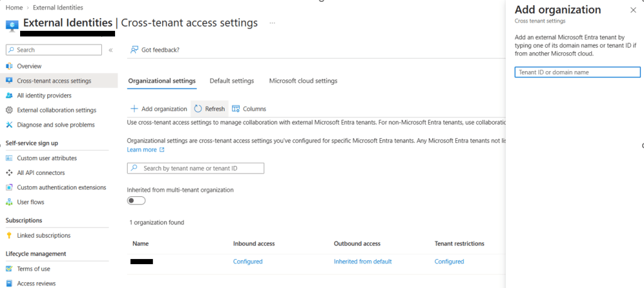Click the Cross-tenant access settings sidebar icon
Image resolution: width=644 pixels, height=288 pixels.
click(x=9, y=81)
